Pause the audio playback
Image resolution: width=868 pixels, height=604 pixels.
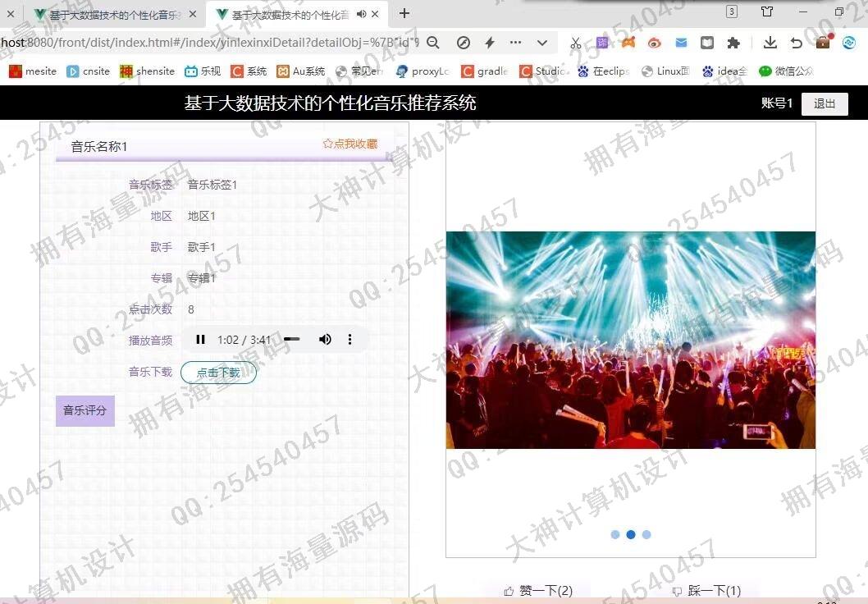pyautogui.click(x=200, y=340)
